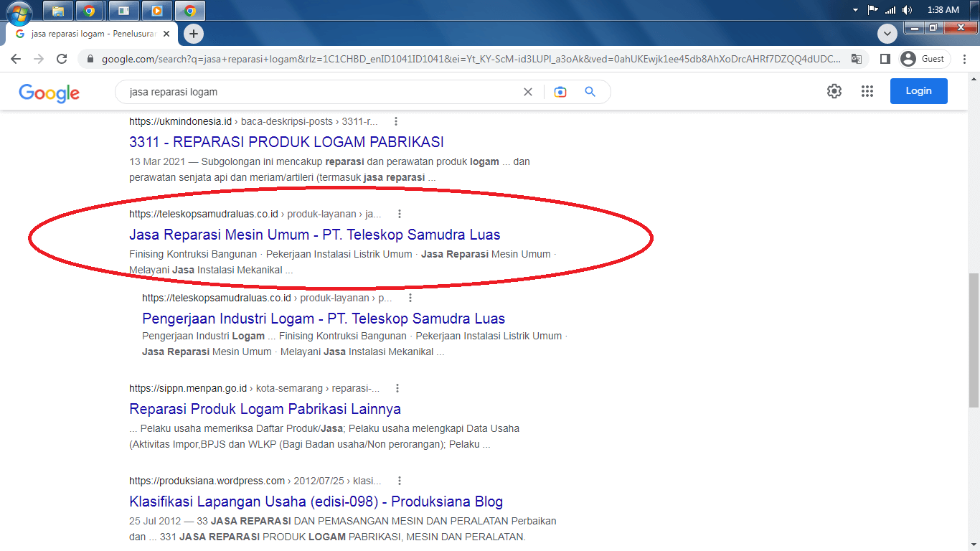Screen dimensions: 980x551
Task: Open the new tab plus button
Action: click(193, 34)
